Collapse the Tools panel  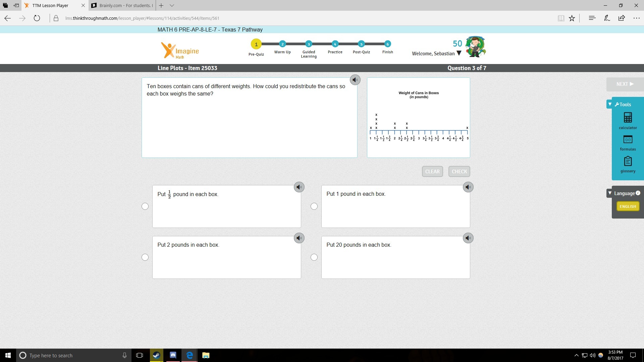pyautogui.click(x=610, y=104)
